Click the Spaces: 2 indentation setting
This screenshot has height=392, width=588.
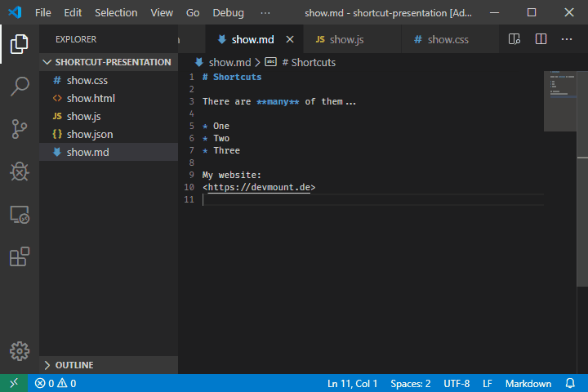click(x=410, y=383)
